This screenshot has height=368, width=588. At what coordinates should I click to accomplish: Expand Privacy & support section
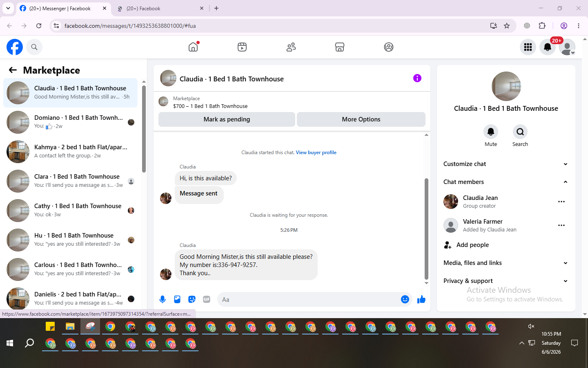click(x=506, y=281)
